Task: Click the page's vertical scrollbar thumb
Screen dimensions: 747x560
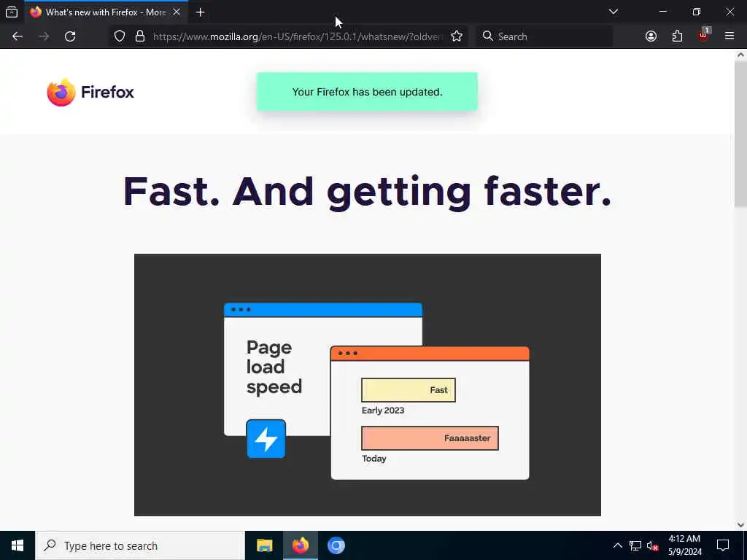Action: pos(740,133)
